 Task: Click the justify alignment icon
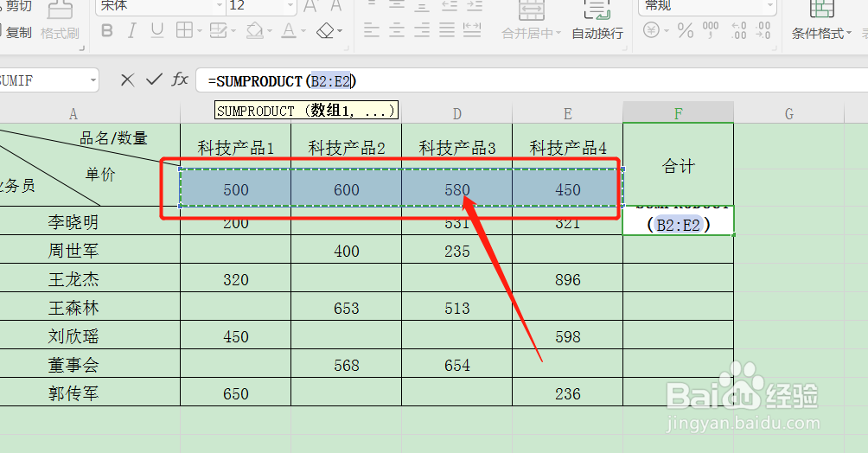point(447,30)
